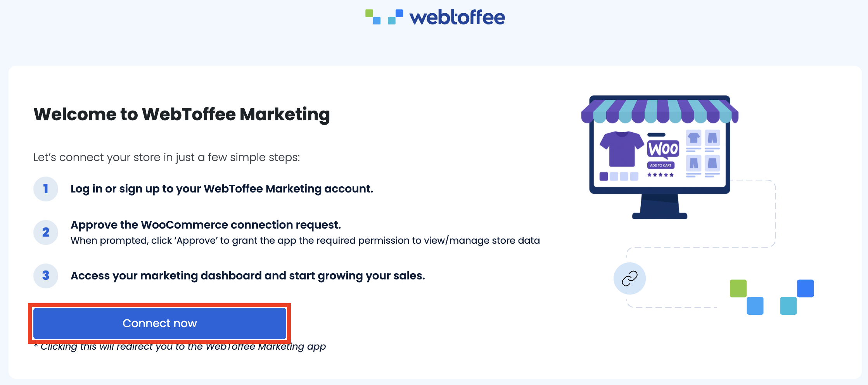Click the 'Connect now' button
Image resolution: width=868 pixels, height=385 pixels.
[159, 323]
